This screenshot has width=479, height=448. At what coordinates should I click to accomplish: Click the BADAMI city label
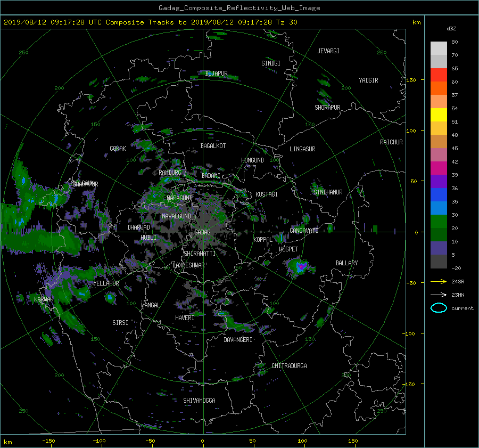pos(211,176)
